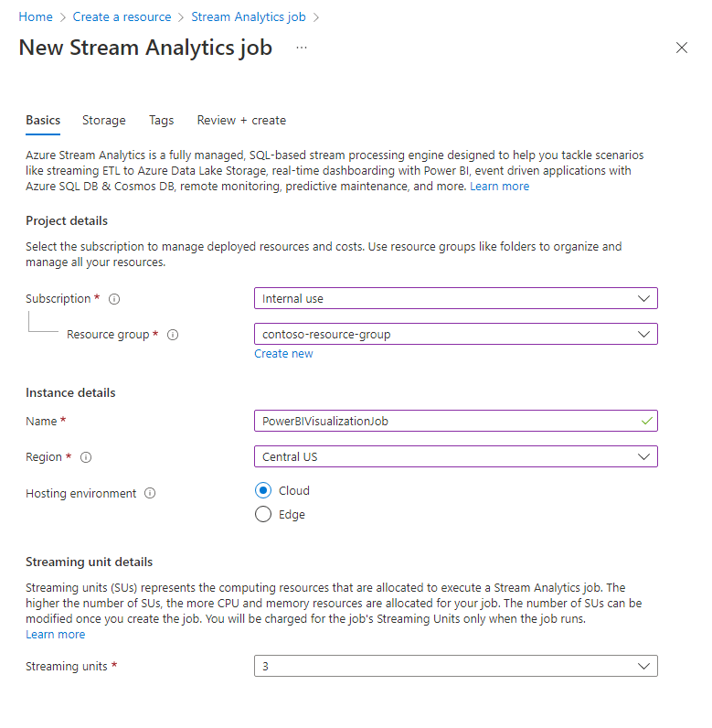Go to the Review + create tab

(x=241, y=120)
